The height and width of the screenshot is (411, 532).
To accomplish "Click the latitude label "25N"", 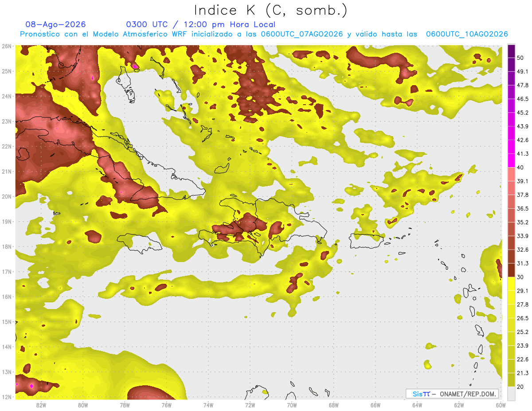I will [6, 71].
